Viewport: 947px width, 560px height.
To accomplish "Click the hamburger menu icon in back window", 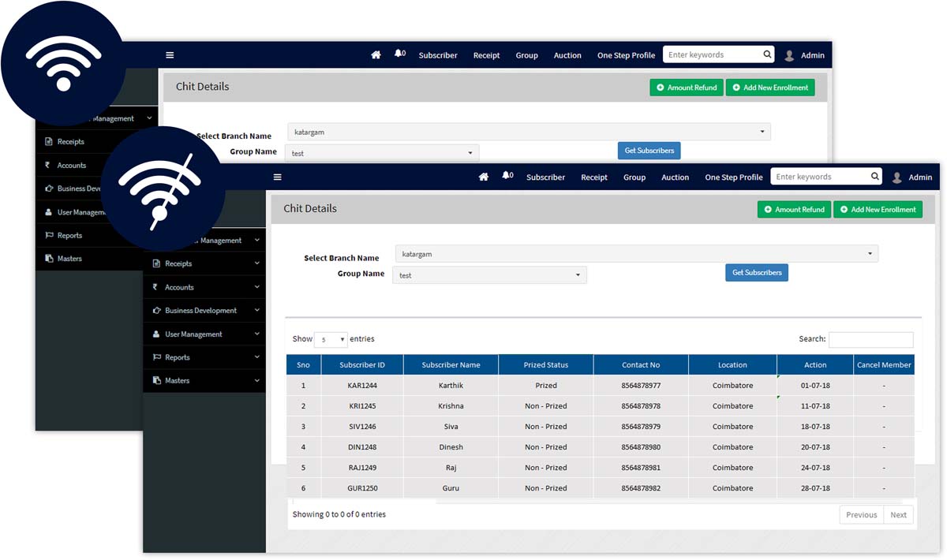I will point(170,55).
